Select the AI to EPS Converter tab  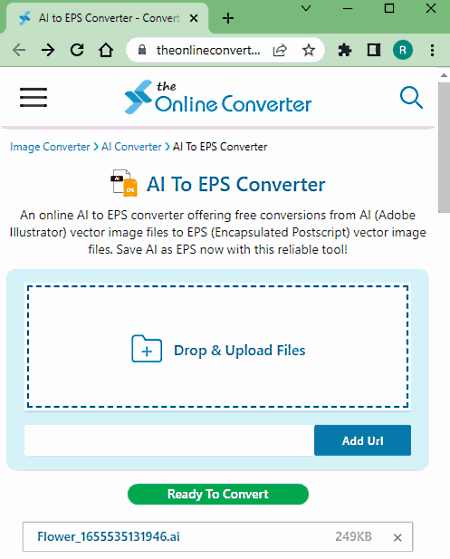coord(107,18)
